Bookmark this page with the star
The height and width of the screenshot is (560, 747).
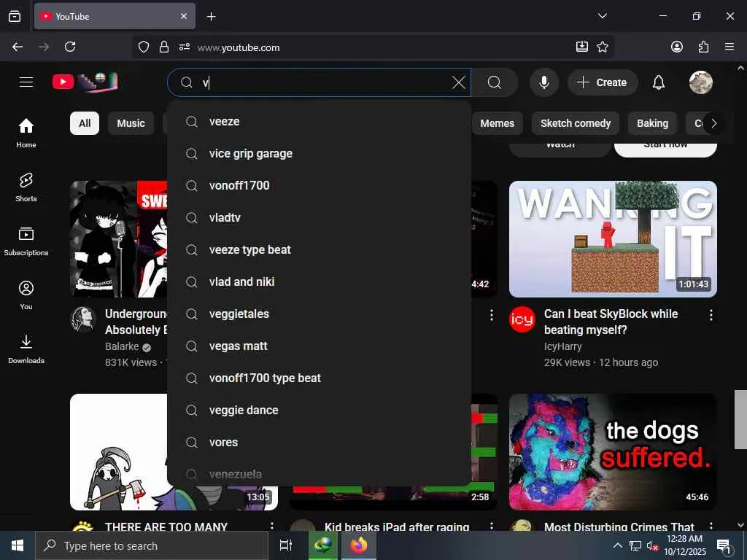603,47
